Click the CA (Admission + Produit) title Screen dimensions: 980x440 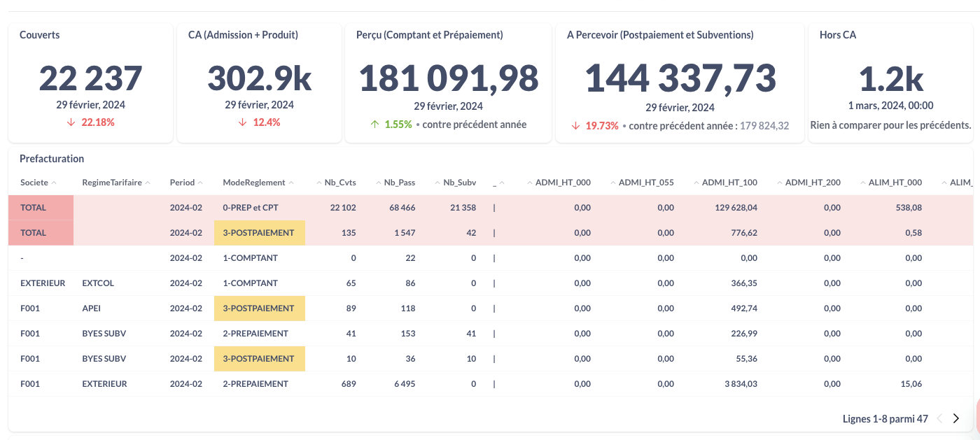pos(243,35)
